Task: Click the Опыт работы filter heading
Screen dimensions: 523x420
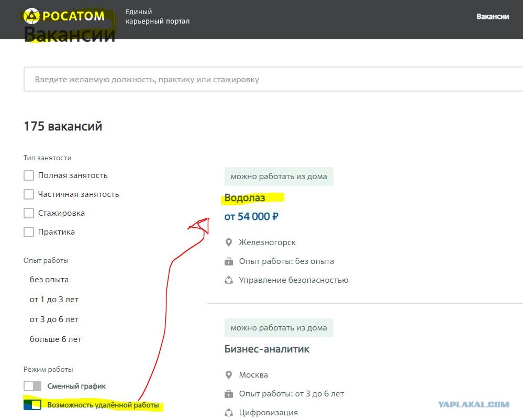Action: click(46, 261)
